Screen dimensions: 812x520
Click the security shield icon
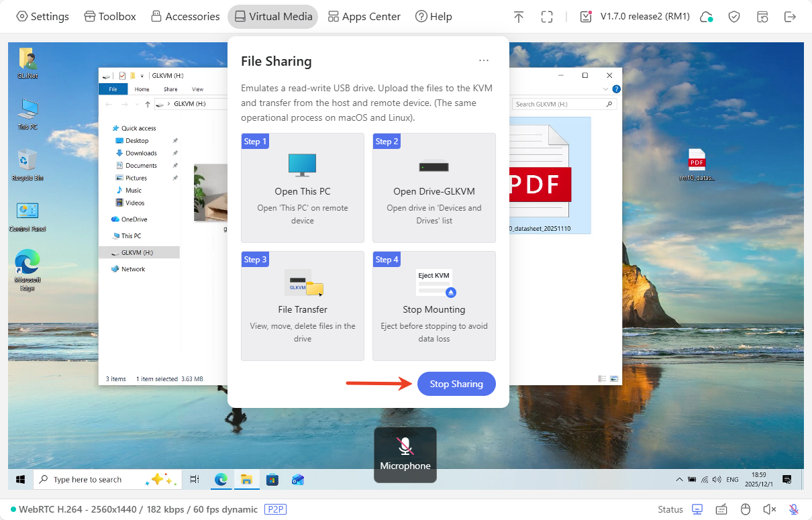734,17
